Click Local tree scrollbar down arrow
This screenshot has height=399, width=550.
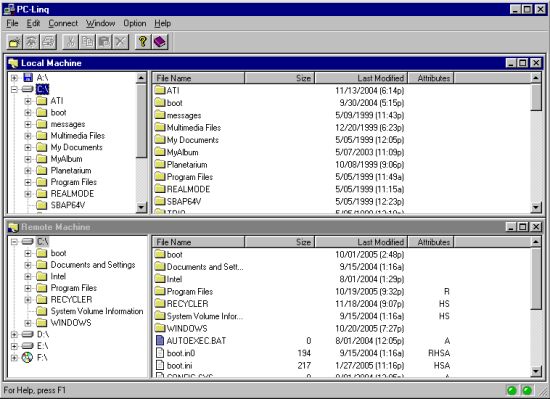141,207
